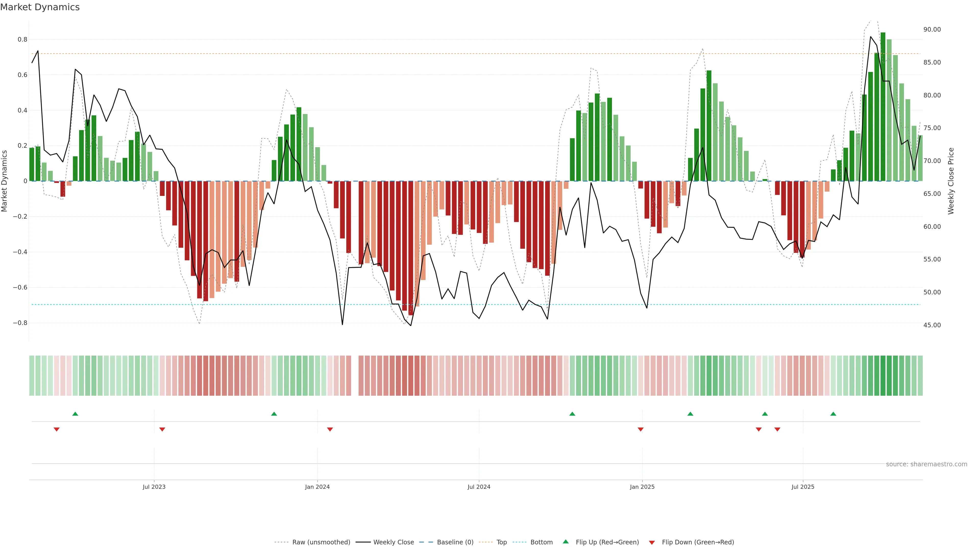This screenshot has height=551, width=980.
Task: Click the source: sharemaestro.com text
Action: pyautogui.click(x=926, y=464)
